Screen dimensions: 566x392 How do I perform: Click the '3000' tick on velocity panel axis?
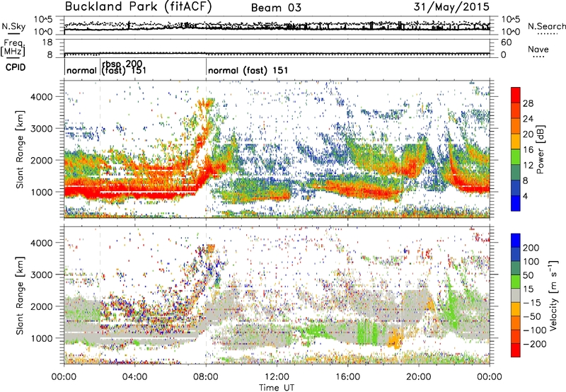pyautogui.click(x=42, y=275)
